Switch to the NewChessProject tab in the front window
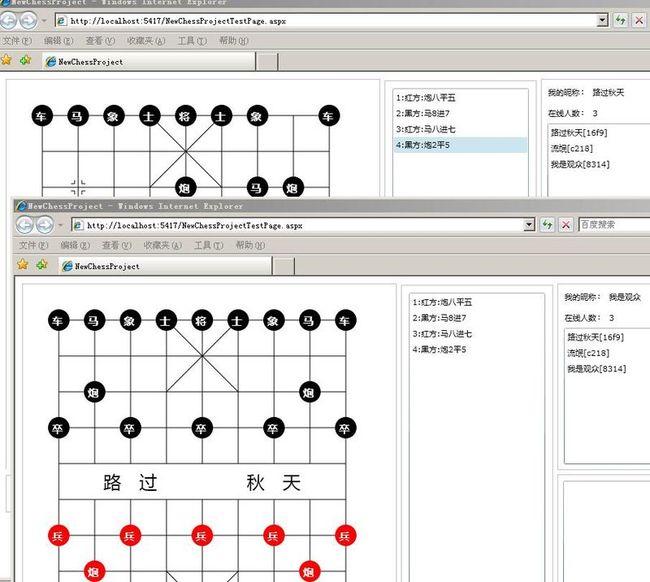This screenshot has height=582, width=650. (165, 266)
